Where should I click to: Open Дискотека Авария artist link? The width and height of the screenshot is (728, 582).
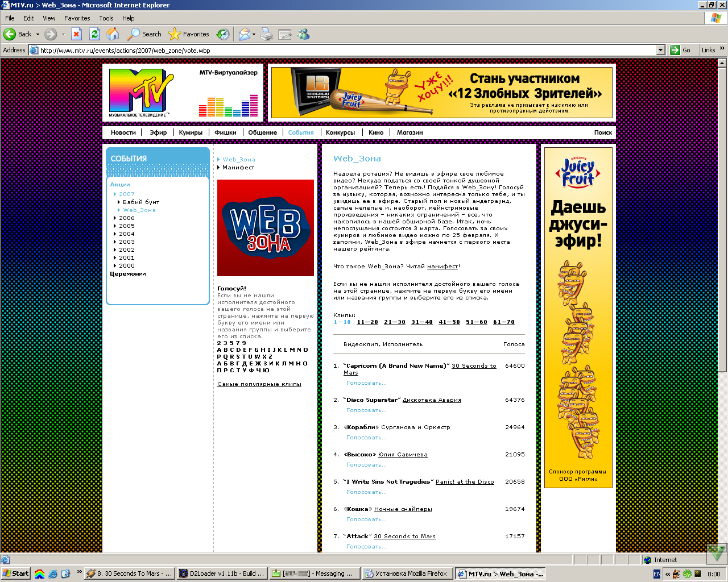(x=432, y=400)
